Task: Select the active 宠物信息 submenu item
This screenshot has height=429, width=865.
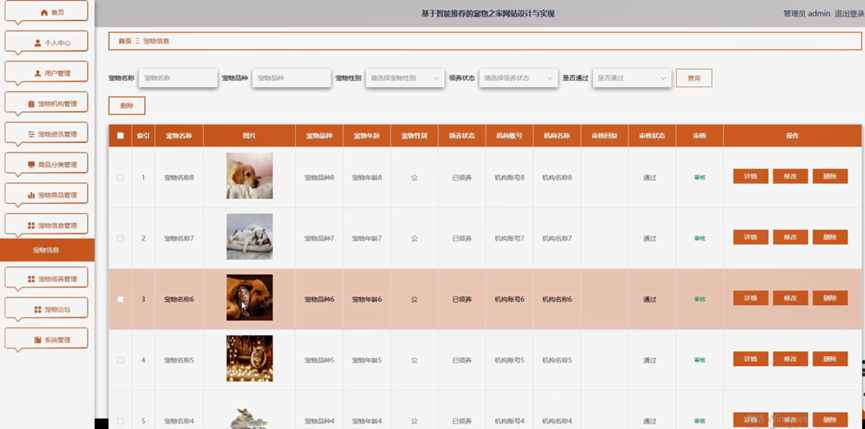Action: point(47,250)
